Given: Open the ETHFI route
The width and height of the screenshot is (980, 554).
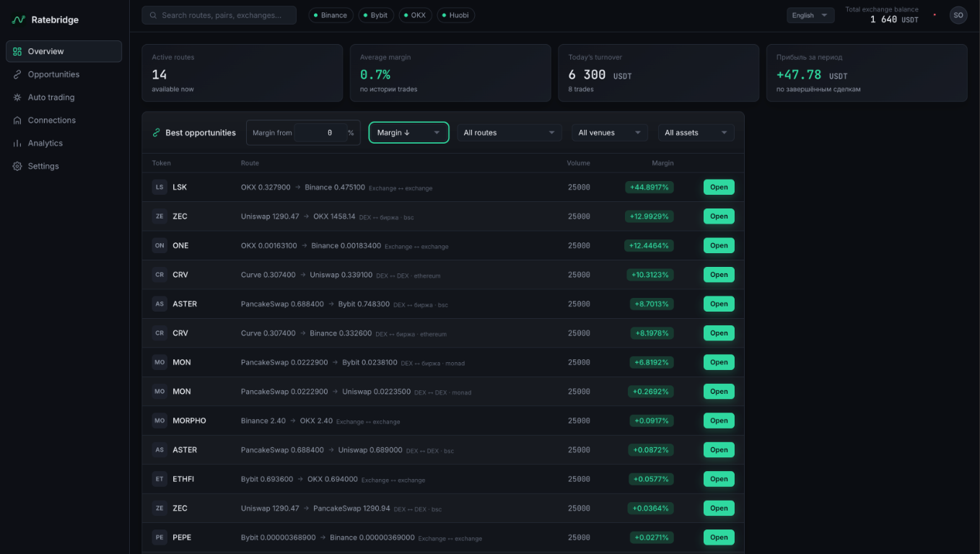Looking at the screenshot, I should coord(719,479).
